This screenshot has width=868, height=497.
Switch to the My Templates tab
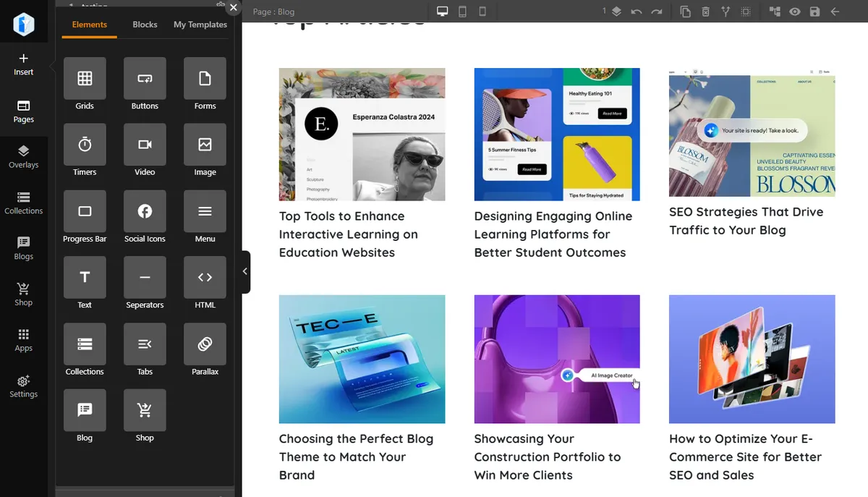[200, 25]
